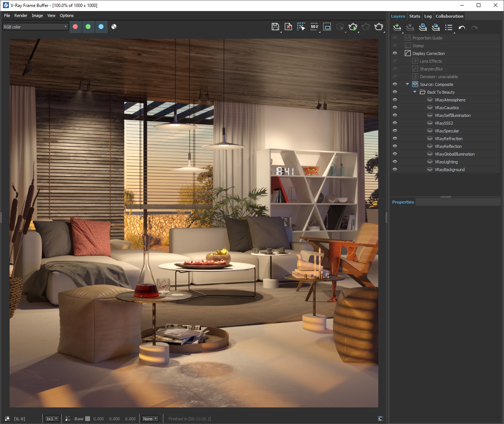The height and width of the screenshot is (424, 504).
Task: Activate the region render selection tool
Action: (x=301, y=27)
